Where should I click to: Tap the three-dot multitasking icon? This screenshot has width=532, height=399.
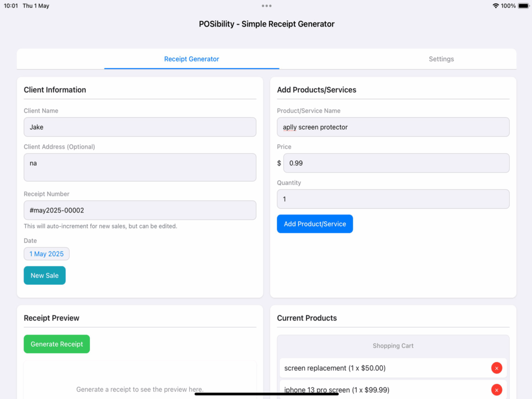pos(267,6)
